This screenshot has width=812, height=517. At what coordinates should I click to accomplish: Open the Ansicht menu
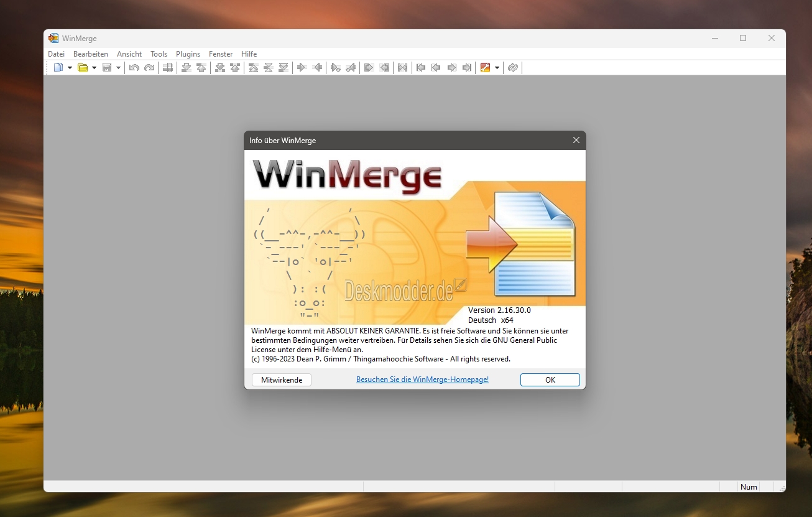(129, 54)
